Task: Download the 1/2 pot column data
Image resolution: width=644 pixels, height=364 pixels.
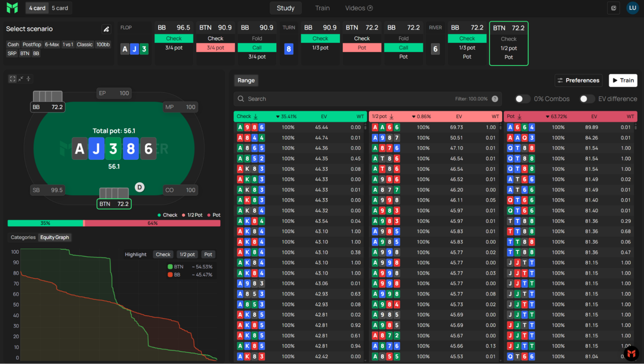Action: 392,116
